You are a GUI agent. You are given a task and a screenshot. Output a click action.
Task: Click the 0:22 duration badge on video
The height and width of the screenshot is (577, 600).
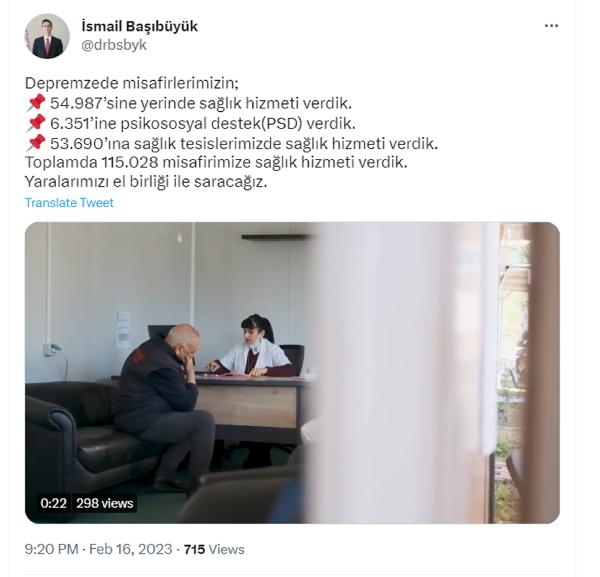click(54, 503)
